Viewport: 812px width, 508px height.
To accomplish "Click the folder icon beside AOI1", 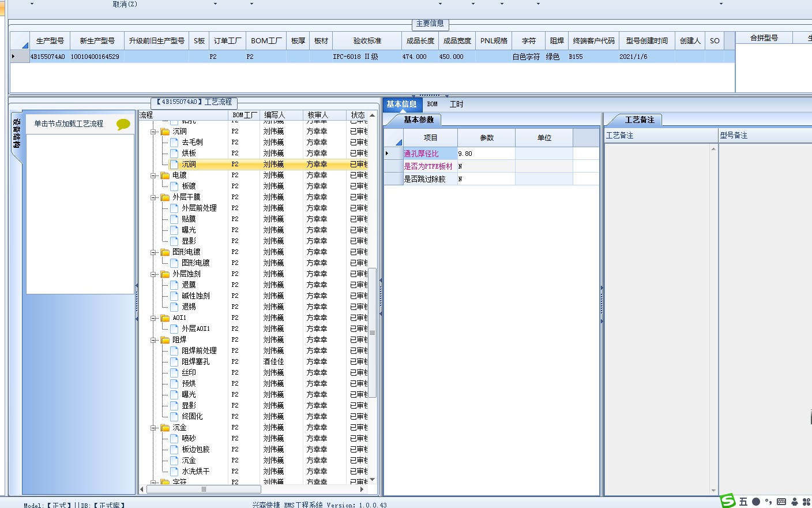I will click(166, 318).
